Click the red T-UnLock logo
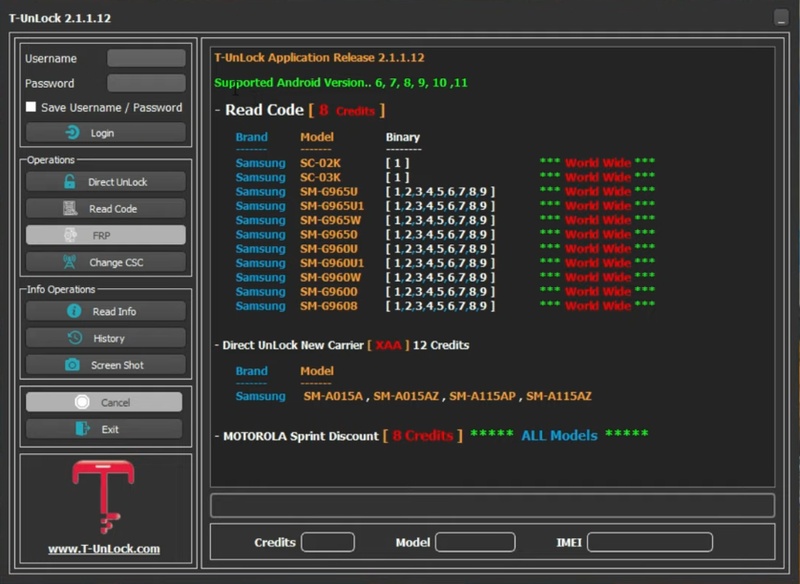Image resolution: width=800 pixels, height=584 pixels. (104, 496)
